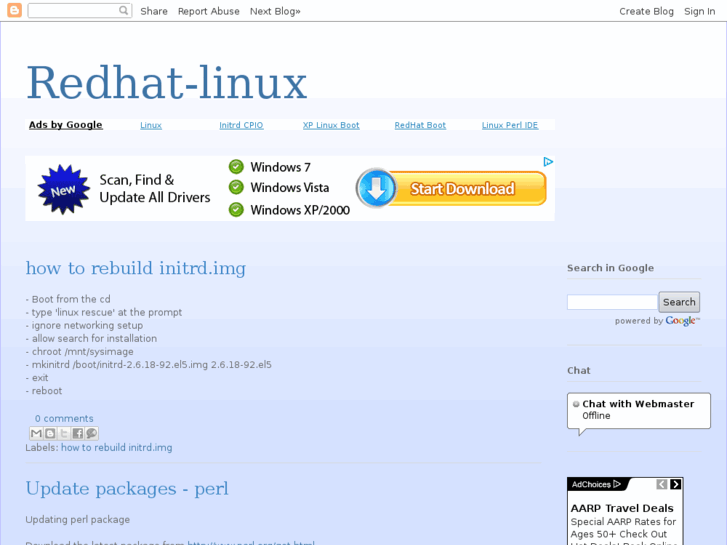Click the Ads by Google link

65,125
